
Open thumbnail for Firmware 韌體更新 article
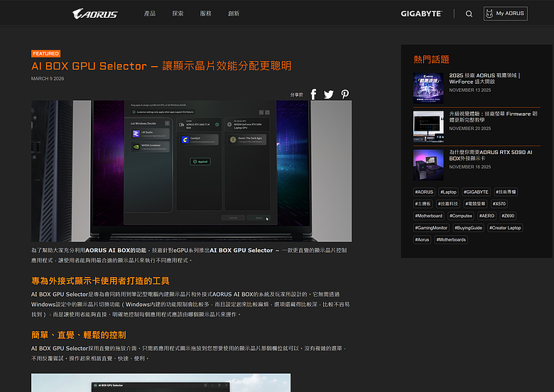[428, 126]
